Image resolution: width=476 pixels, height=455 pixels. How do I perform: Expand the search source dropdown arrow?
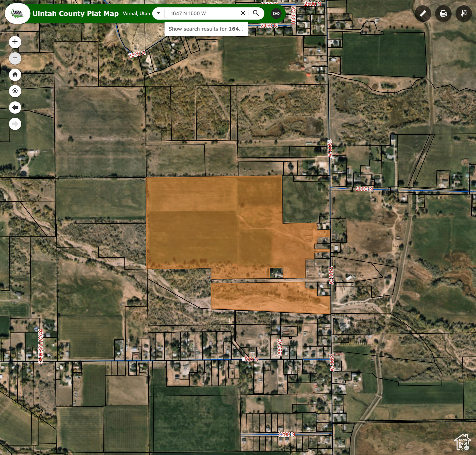(x=158, y=13)
